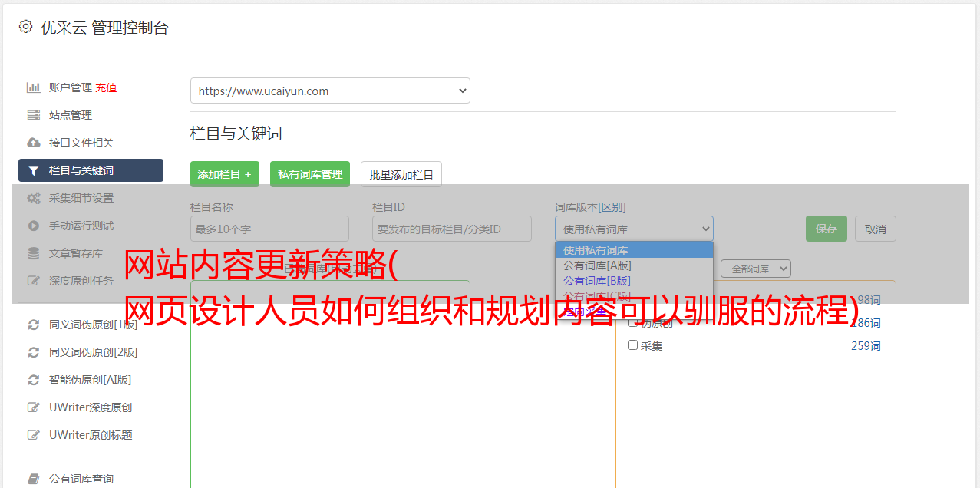Click the server icon for 站点管理

pos(33,115)
